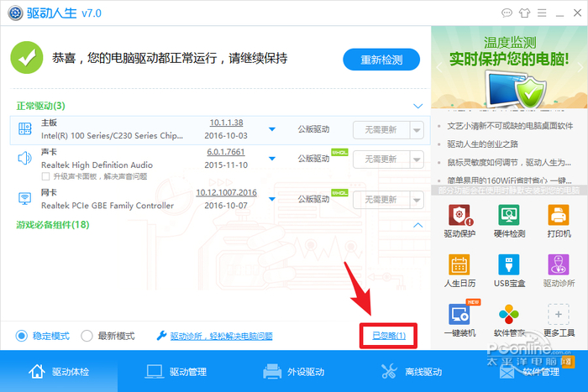Close the 驱动人生 window
588x392 pixels.
(x=578, y=13)
